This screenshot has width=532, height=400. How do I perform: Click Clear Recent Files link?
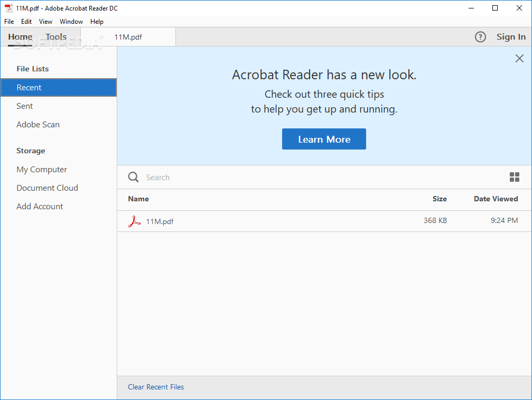pos(156,387)
